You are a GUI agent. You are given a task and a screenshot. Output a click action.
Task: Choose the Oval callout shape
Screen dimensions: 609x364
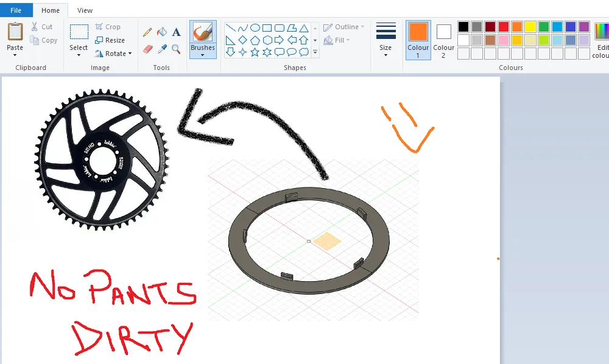click(292, 52)
